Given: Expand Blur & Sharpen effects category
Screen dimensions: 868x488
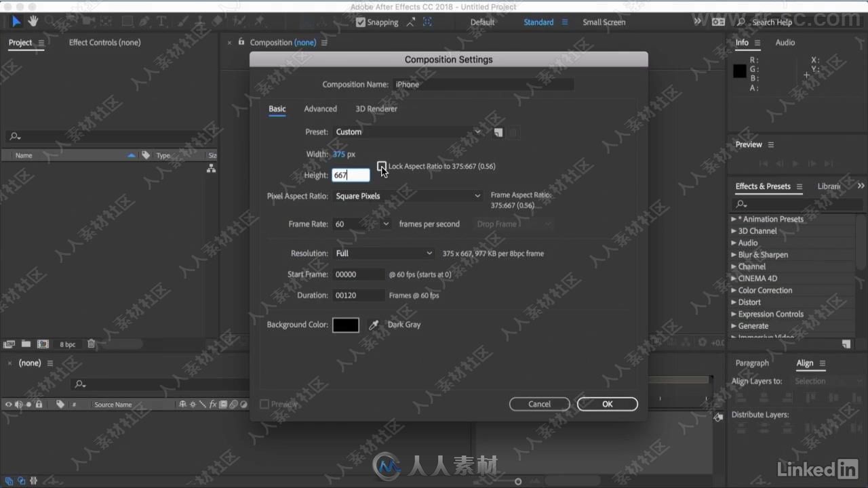Looking at the screenshot, I should click(x=734, y=255).
